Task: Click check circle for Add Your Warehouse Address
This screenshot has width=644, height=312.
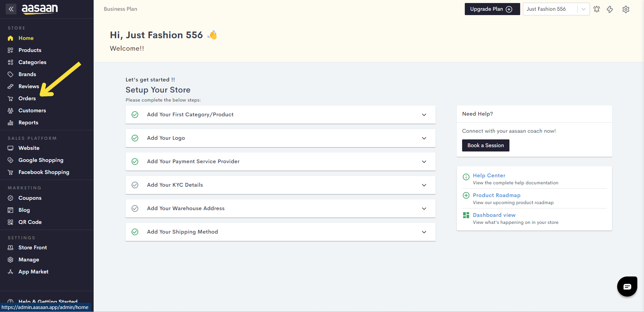Action: pos(135,208)
